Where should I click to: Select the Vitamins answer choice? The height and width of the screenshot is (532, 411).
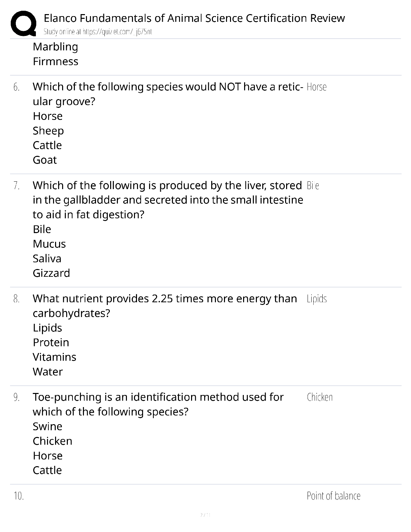pos(54,357)
